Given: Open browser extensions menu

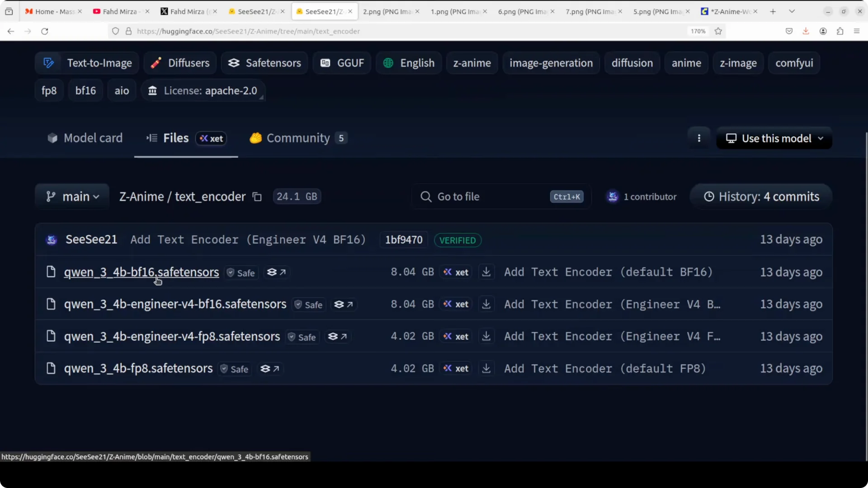Looking at the screenshot, I should pyautogui.click(x=840, y=31).
